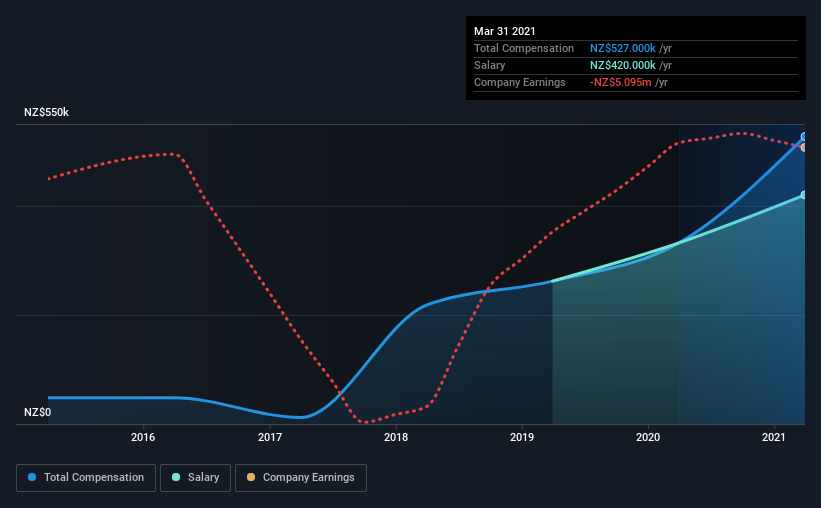This screenshot has width=821, height=508.
Task: Click the teal Salary data point at 2021
Action: pos(803,195)
